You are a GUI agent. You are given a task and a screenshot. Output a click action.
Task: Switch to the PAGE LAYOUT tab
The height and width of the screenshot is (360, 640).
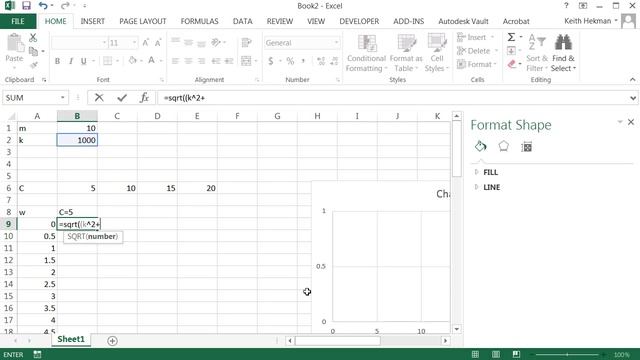tap(143, 21)
